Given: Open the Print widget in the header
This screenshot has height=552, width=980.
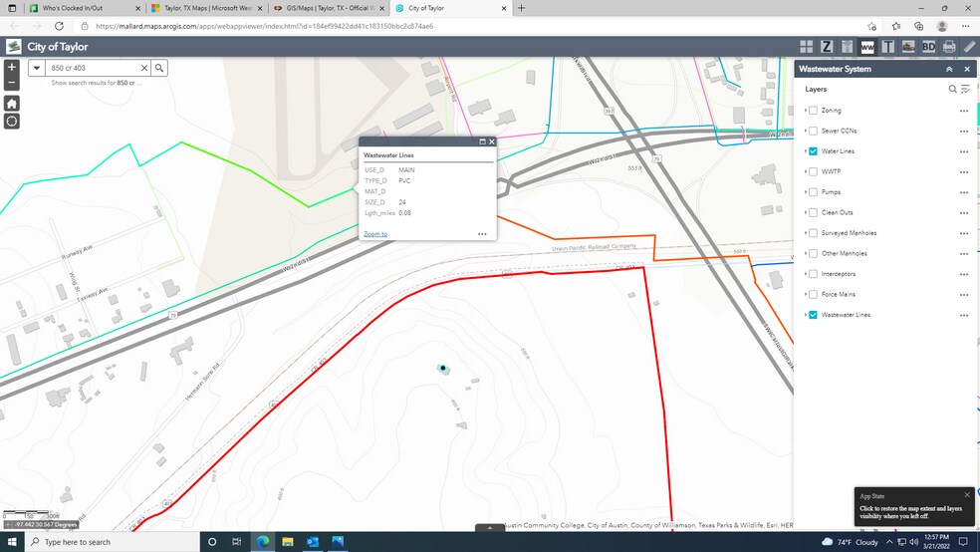Looking at the screenshot, I should pyautogui.click(x=949, y=47).
